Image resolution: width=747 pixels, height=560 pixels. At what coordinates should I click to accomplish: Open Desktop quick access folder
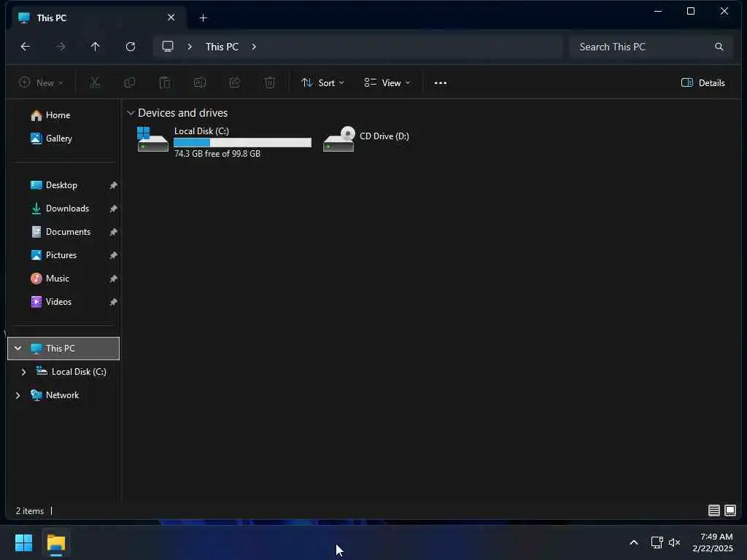click(54, 185)
